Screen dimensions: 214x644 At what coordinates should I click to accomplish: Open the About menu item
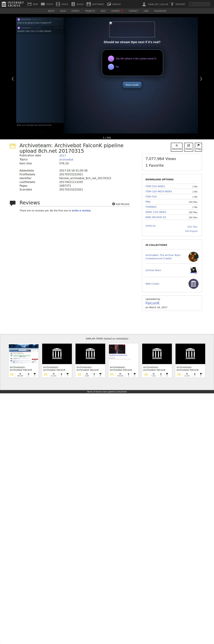(x=51, y=11)
